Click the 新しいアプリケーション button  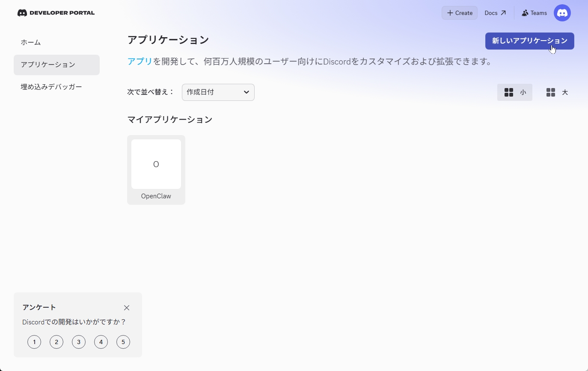(530, 41)
